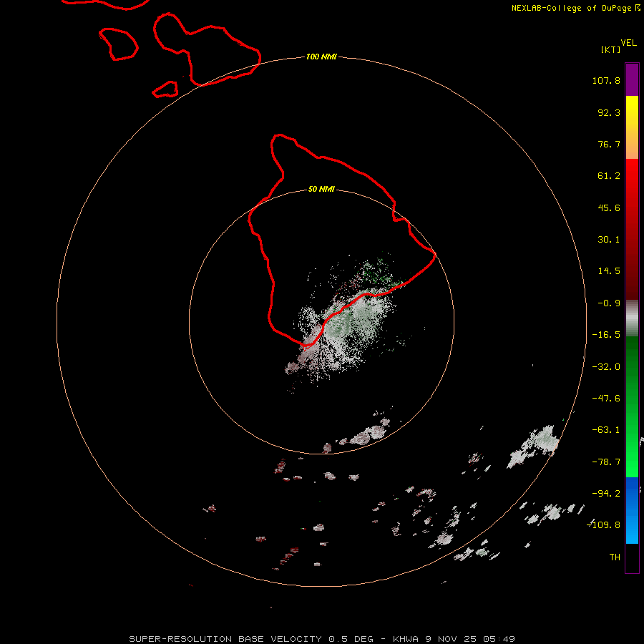
Task: Click the 100 NMI range ring label
Action: click(321, 57)
